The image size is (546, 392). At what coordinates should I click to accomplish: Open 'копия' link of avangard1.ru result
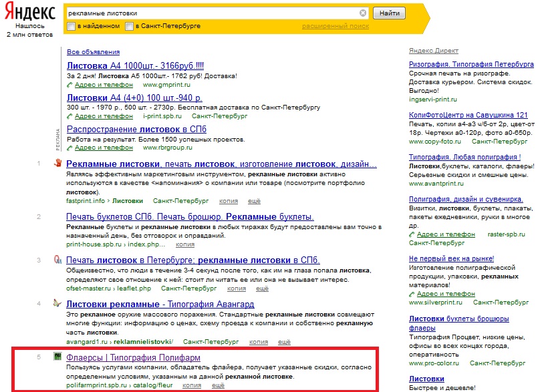259,342
